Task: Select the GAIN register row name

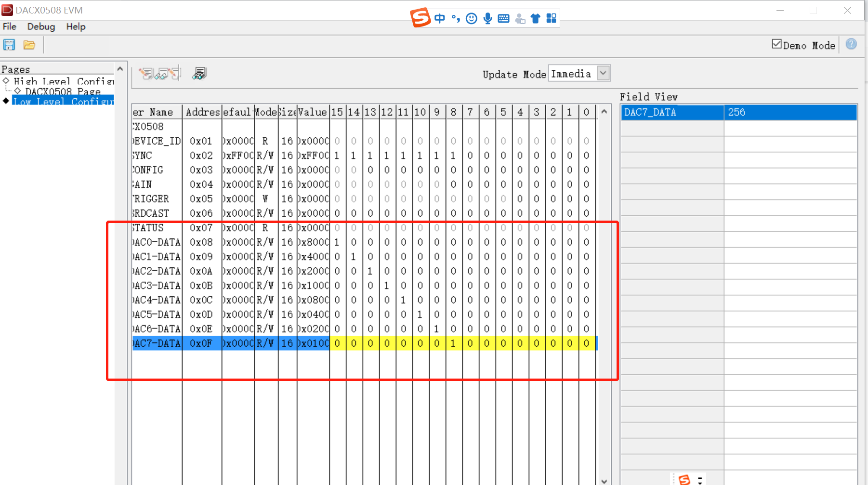Action: (x=157, y=184)
